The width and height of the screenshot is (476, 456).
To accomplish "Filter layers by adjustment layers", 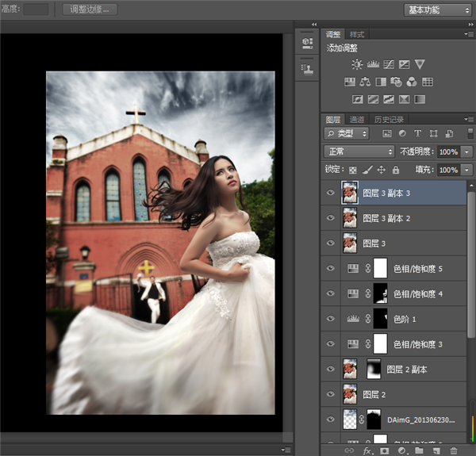I will coord(402,133).
